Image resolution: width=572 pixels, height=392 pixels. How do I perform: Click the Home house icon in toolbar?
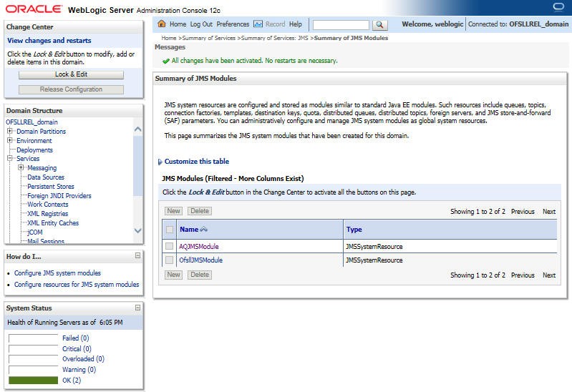pos(161,24)
